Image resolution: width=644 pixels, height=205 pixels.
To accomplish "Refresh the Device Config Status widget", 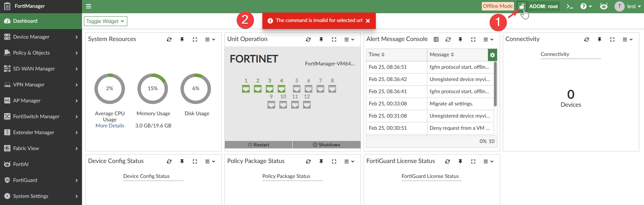I will pos(169,162).
